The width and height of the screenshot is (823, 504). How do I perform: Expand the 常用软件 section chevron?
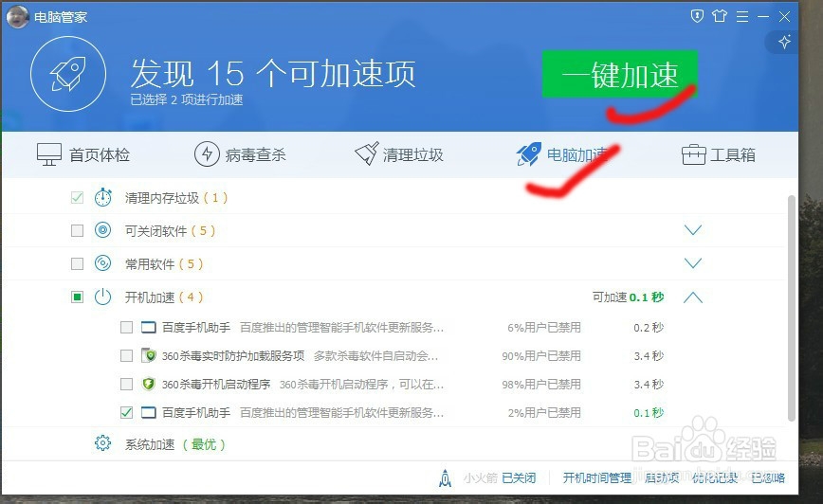click(693, 263)
